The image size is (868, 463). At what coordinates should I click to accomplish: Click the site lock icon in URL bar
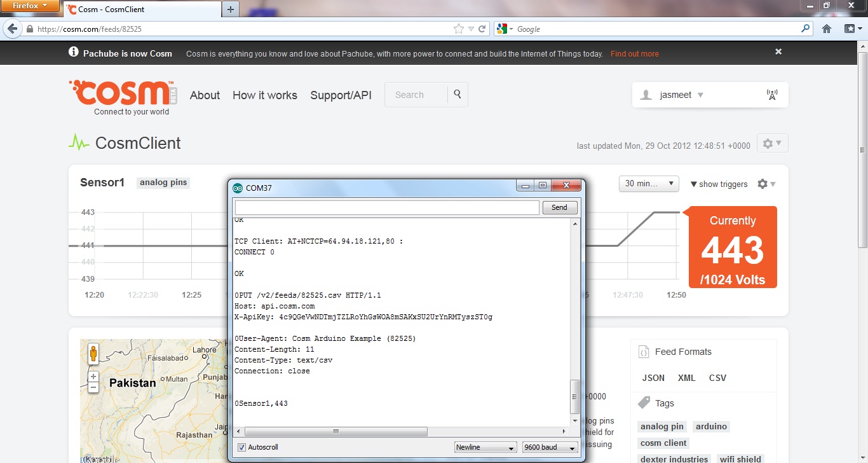(29, 29)
